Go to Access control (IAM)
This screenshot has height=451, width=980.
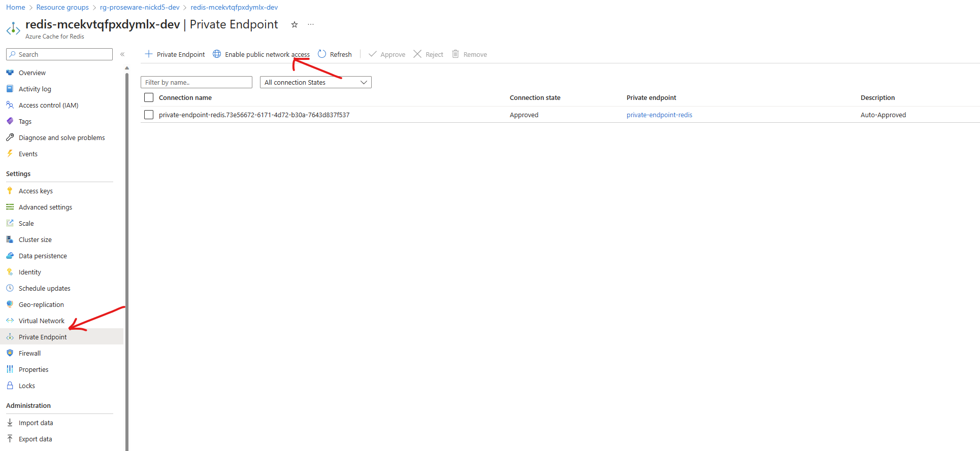click(49, 105)
